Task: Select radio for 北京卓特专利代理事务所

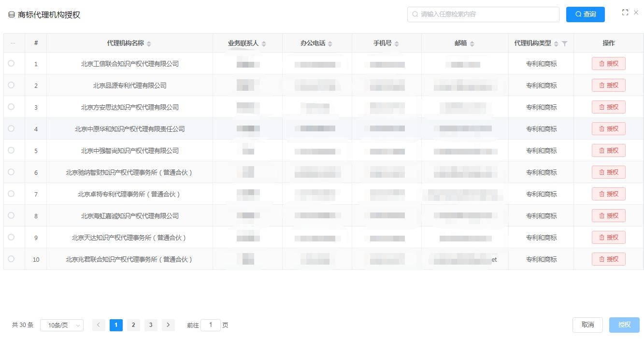Action: tap(11, 194)
